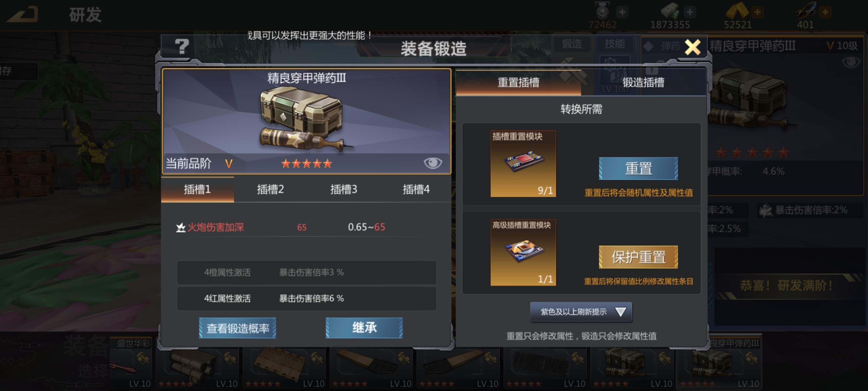Add medal currency with plus icon
Screen dimensions: 868x391
[622, 12]
